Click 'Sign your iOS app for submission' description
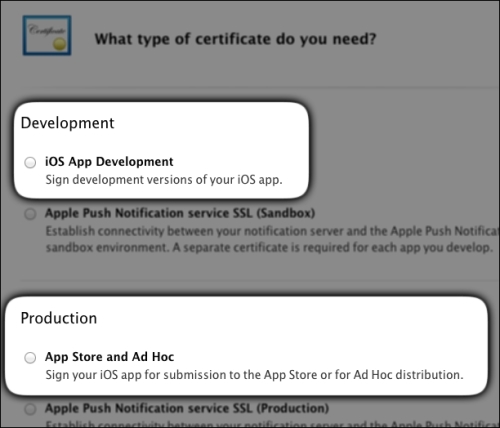 [254, 375]
